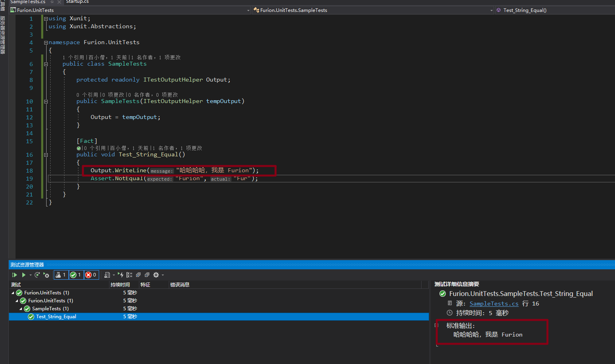The image size is (615, 364).
Task: Toggle the passed tests filter
Action: coord(76,275)
